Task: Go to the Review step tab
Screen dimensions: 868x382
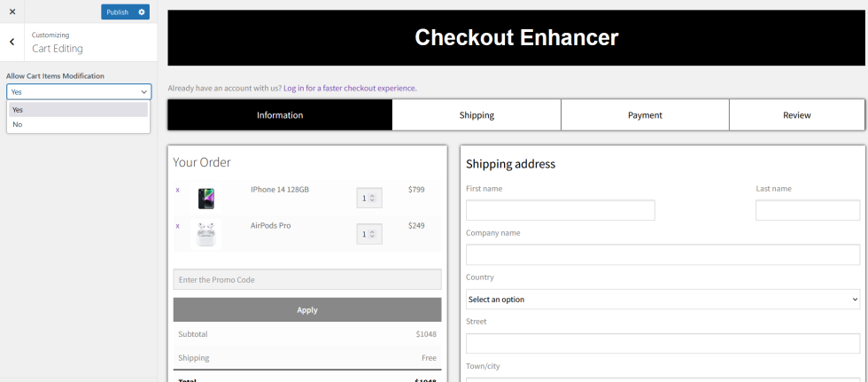Action: tap(796, 115)
